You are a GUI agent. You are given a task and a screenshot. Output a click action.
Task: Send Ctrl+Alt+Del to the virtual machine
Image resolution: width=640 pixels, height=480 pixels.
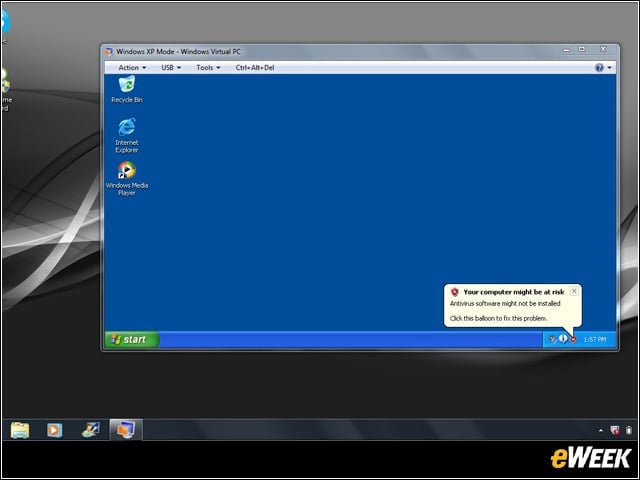tap(255, 68)
